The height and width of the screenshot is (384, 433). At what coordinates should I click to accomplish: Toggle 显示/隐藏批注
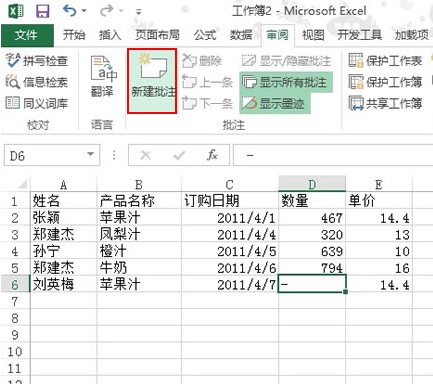(286, 61)
